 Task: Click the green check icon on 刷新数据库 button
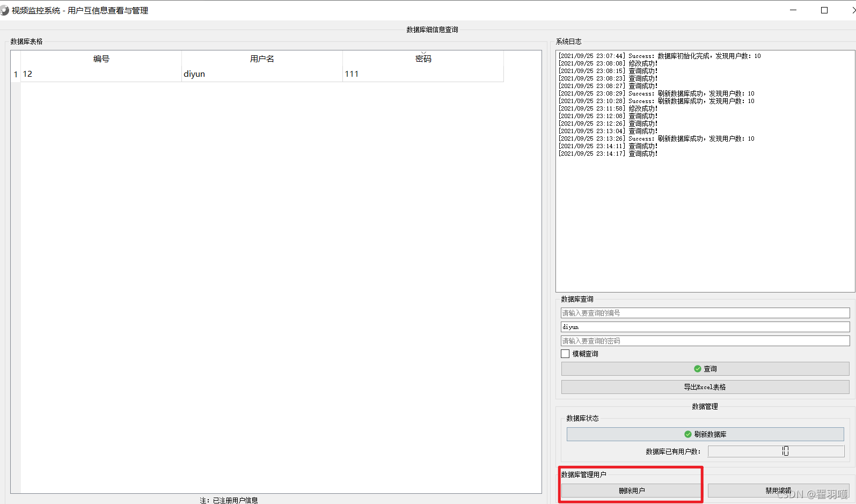click(687, 434)
